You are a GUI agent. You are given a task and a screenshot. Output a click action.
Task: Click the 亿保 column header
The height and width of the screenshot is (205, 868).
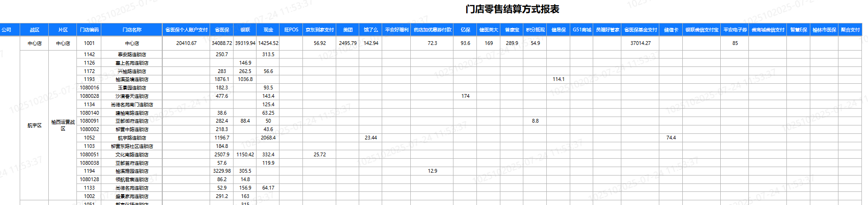point(465,29)
